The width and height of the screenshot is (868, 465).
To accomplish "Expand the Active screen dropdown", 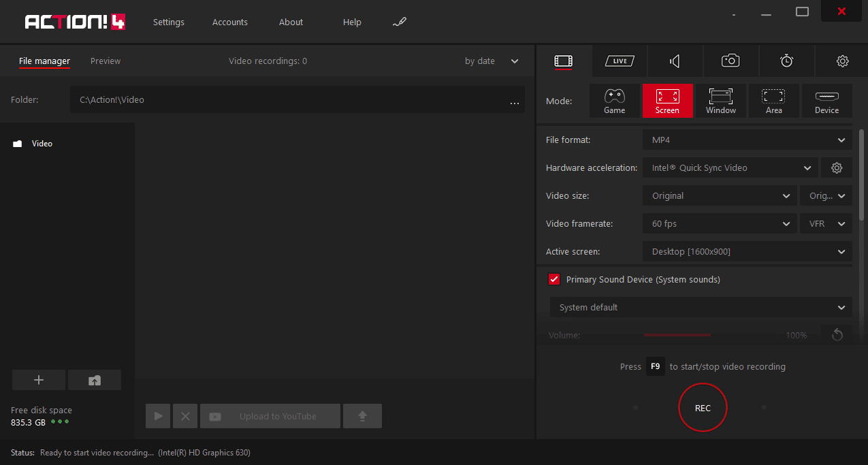I will point(747,252).
